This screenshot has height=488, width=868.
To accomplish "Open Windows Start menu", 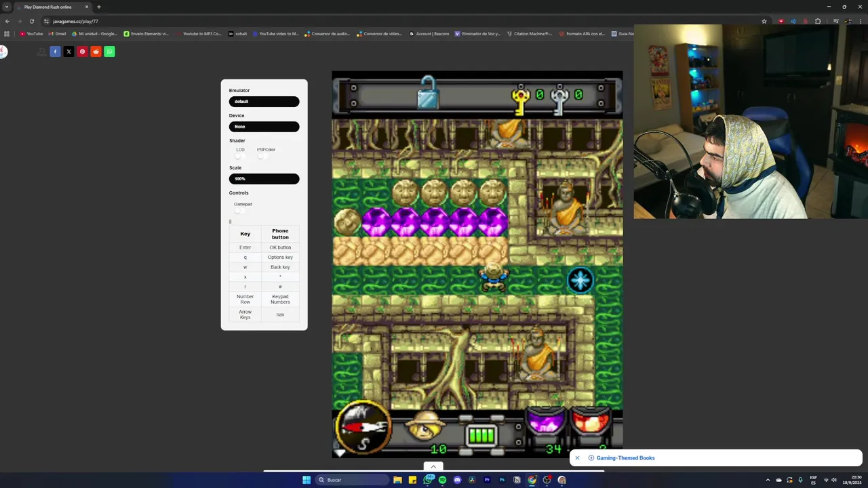I will coord(307,480).
